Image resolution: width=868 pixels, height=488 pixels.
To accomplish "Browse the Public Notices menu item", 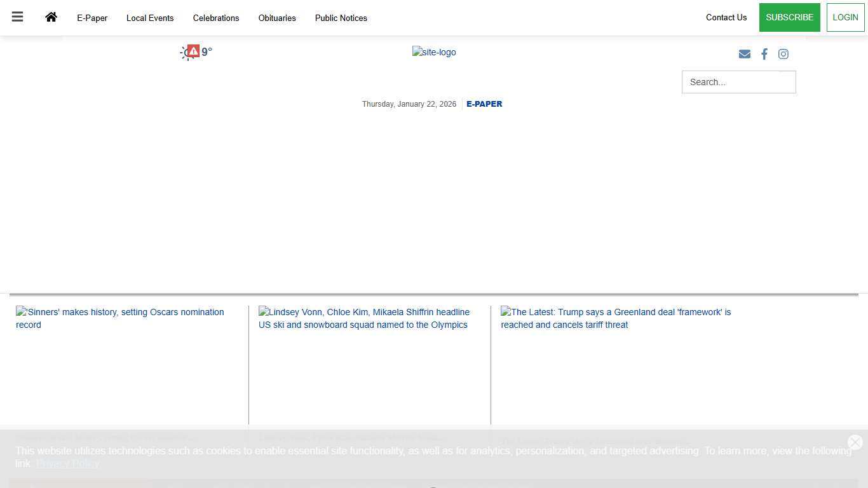I will click(x=341, y=18).
